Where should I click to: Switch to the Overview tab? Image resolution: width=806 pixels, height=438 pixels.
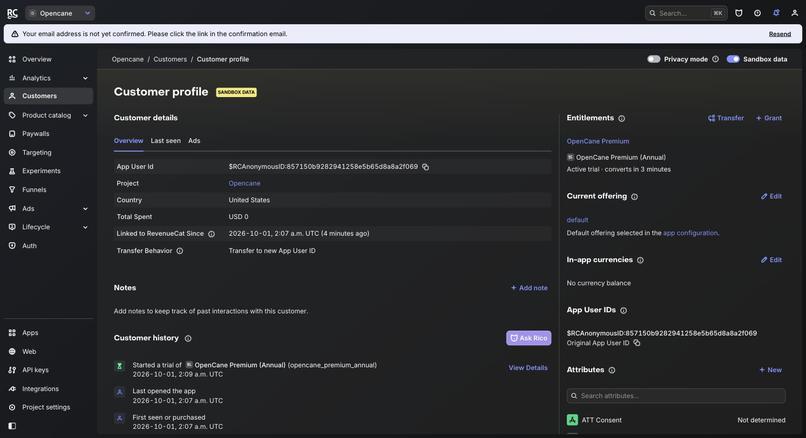coord(129,141)
